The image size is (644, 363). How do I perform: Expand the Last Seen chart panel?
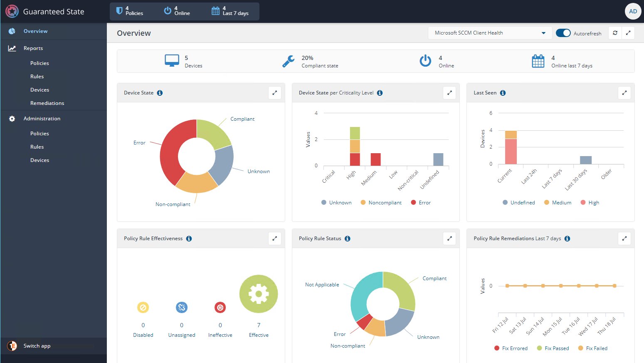(624, 93)
